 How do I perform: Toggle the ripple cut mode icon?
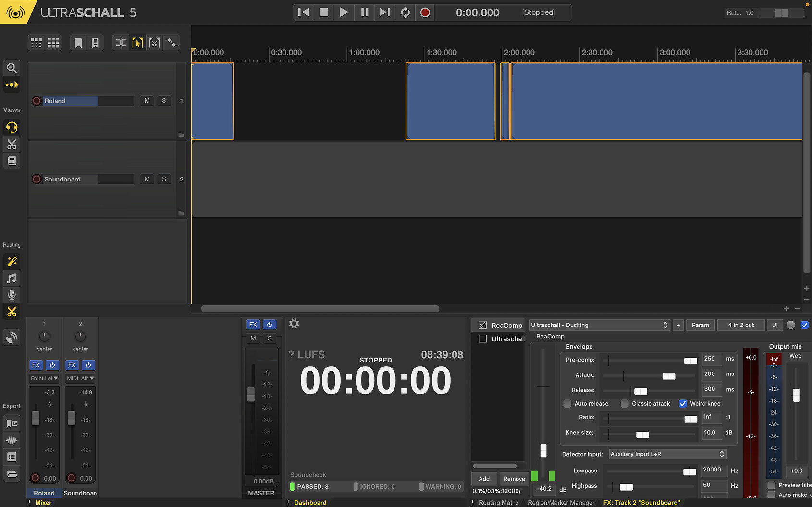point(121,43)
